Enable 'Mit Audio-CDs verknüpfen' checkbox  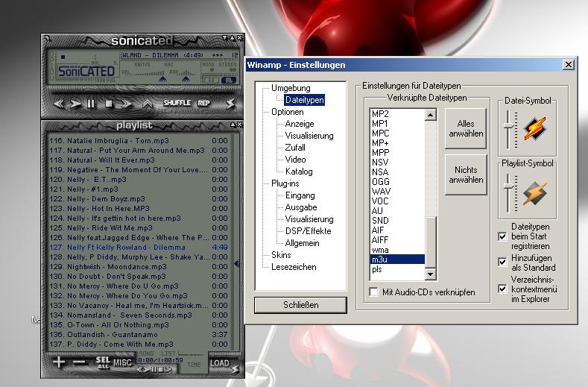click(x=374, y=292)
